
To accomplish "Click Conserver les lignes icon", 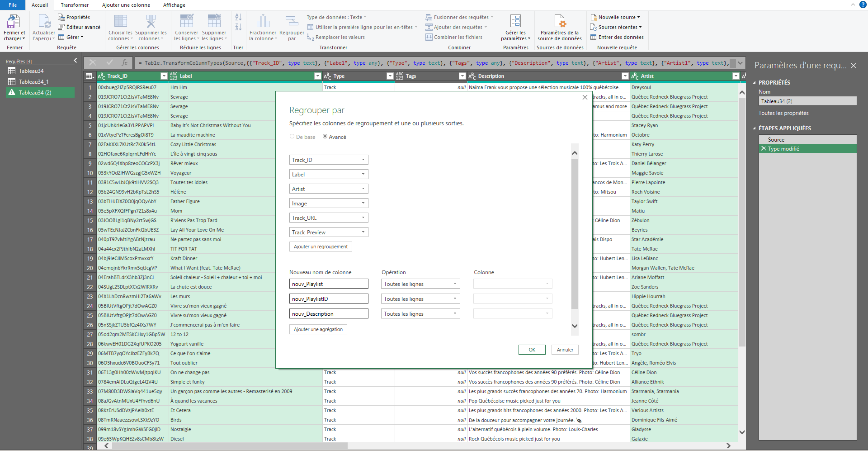I will click(186, 21).
